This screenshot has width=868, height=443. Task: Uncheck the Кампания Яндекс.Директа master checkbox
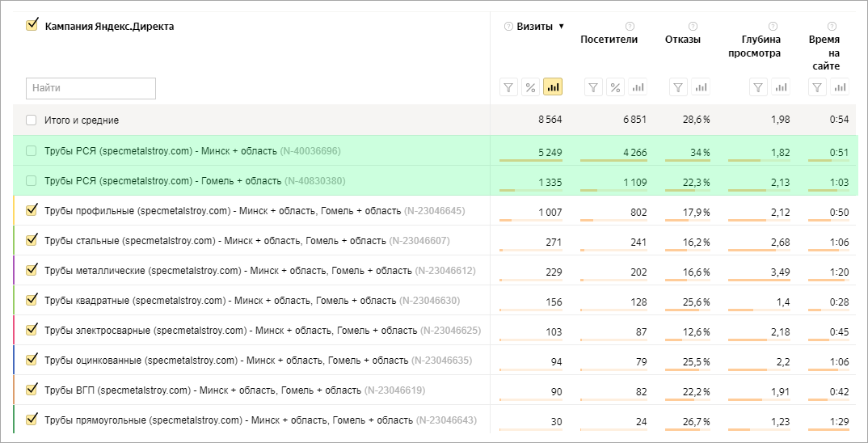[x=32, y=25]
